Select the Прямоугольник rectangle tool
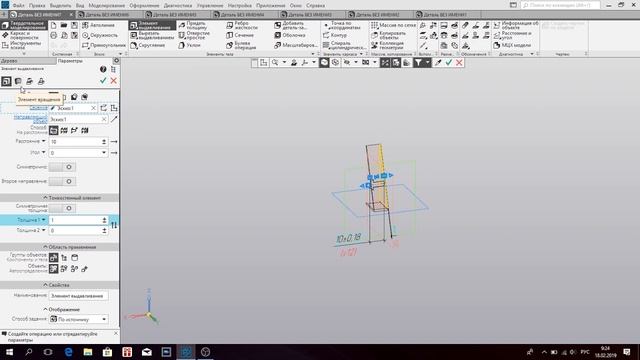Viewport: 640px width, 360px height. tap(104, 45)
